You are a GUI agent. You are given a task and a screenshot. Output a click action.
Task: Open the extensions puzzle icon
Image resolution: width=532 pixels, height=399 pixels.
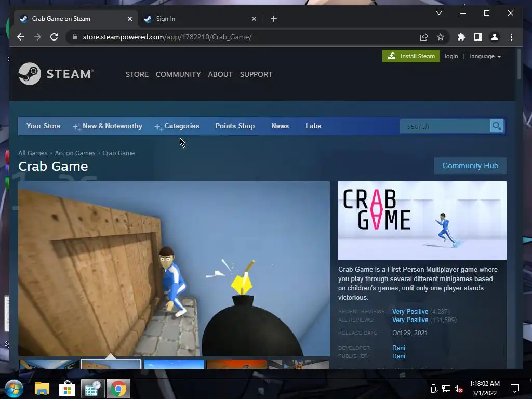pos(461,37)
